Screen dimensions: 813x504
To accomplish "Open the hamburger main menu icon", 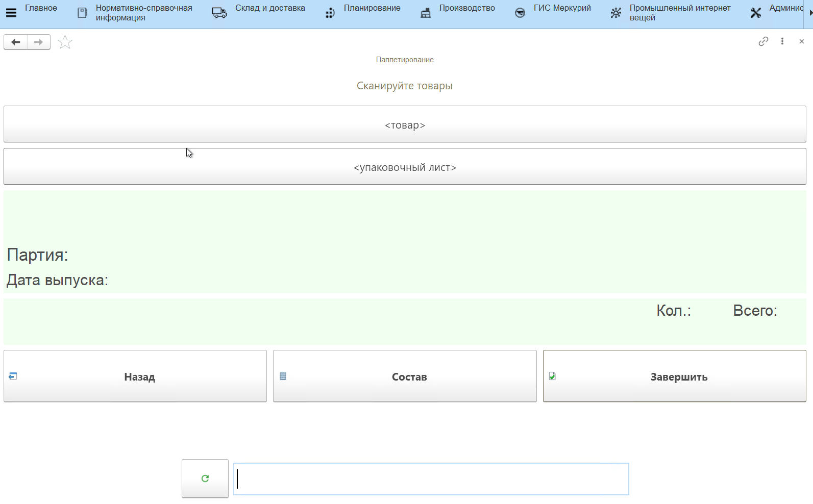I will pos(11,13).
